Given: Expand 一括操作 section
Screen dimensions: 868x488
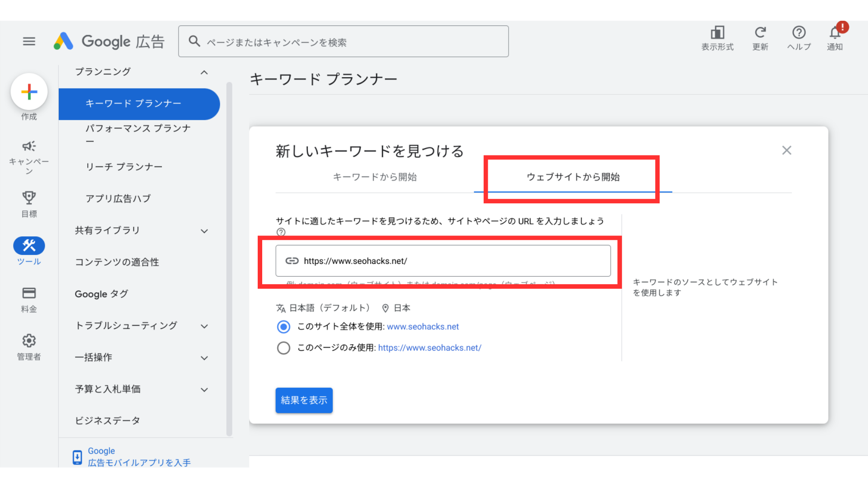Looking at the screenshot, I should click(204, 358).
